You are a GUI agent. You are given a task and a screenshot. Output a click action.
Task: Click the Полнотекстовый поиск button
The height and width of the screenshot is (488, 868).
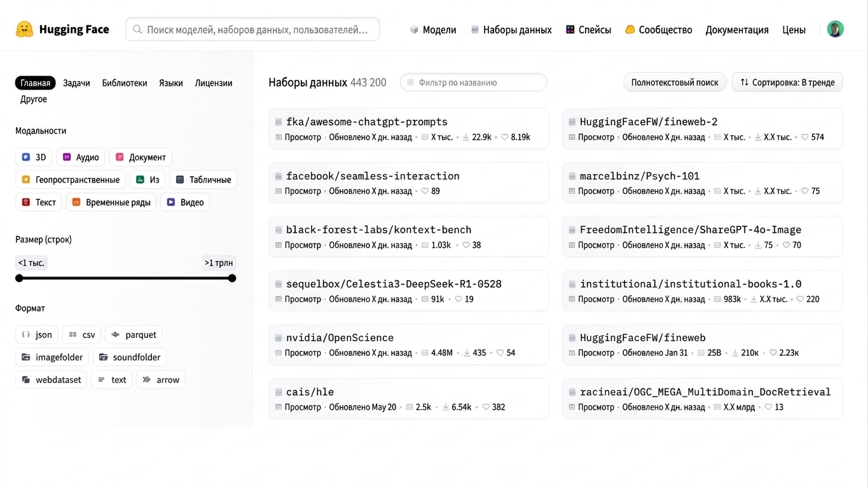[675, 82]
